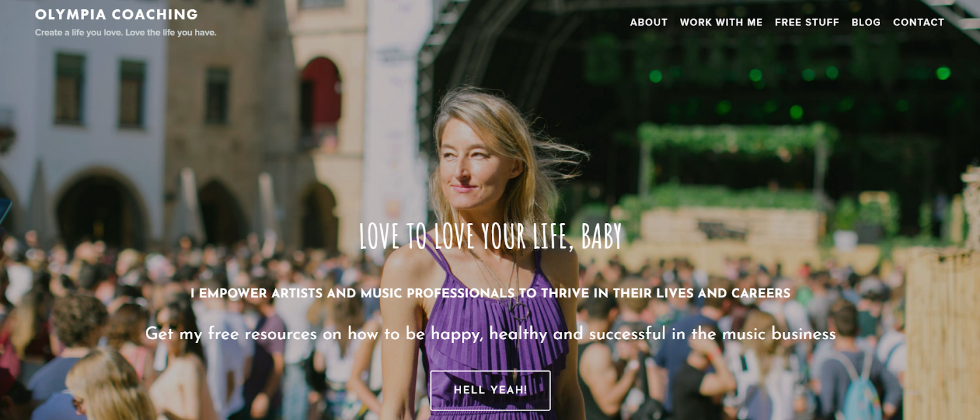Click the wooden fence at right edge
Screen dimensions: 980x420
click(943, 334)
